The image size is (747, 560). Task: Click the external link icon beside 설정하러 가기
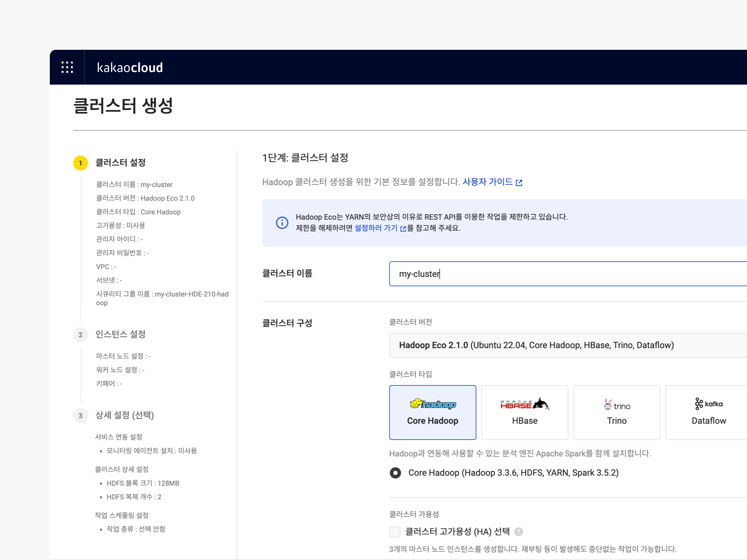403,229
